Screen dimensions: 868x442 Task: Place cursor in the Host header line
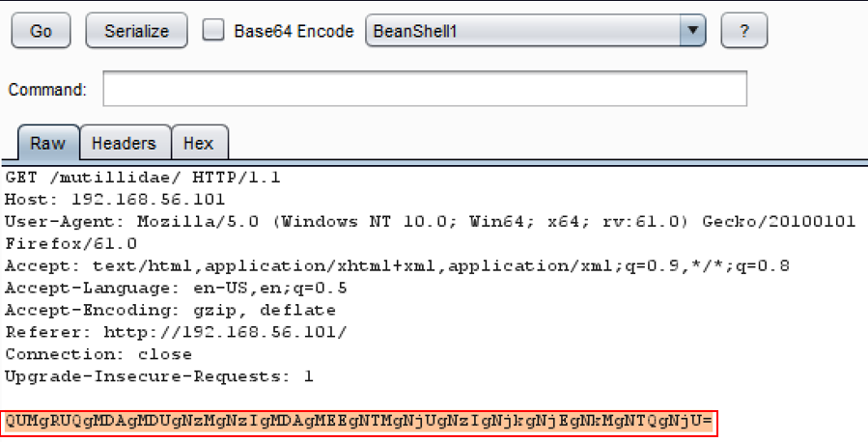[x=114, y=200]
